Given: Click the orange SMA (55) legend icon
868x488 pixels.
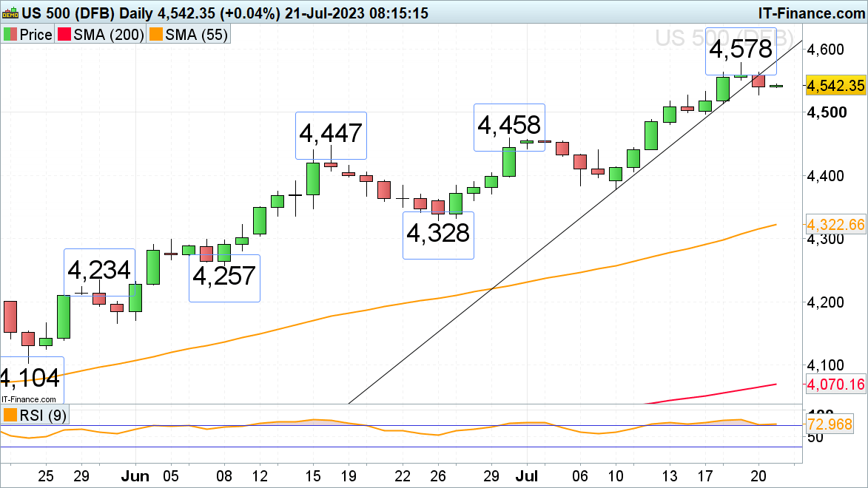Looking at the screenshot, I should [156, 35].
